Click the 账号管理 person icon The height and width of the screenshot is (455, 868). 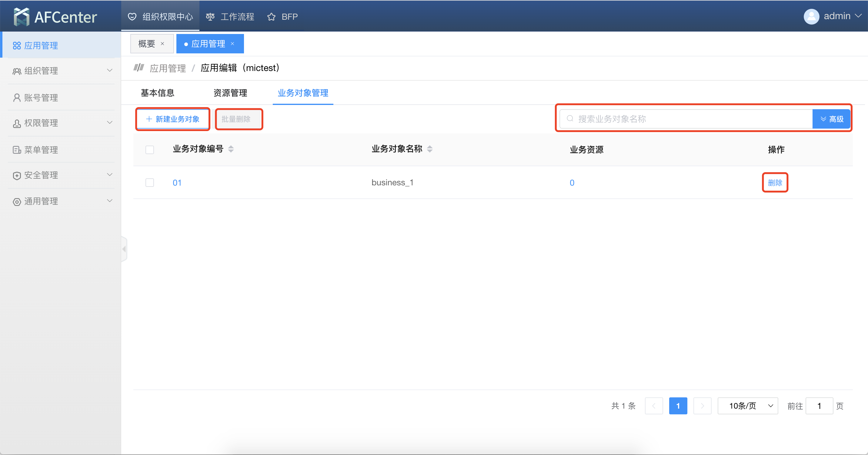16,97
